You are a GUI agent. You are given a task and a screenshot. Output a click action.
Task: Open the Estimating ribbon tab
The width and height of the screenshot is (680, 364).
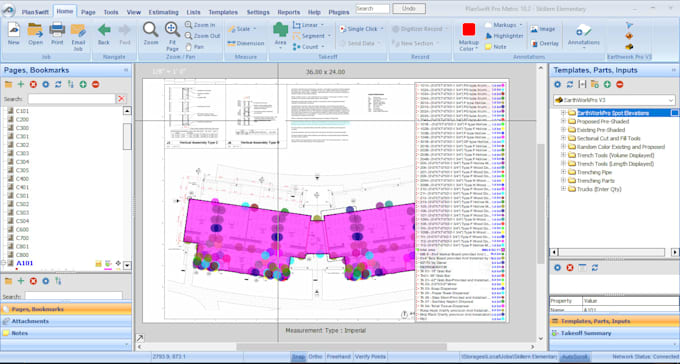(163, 12)
